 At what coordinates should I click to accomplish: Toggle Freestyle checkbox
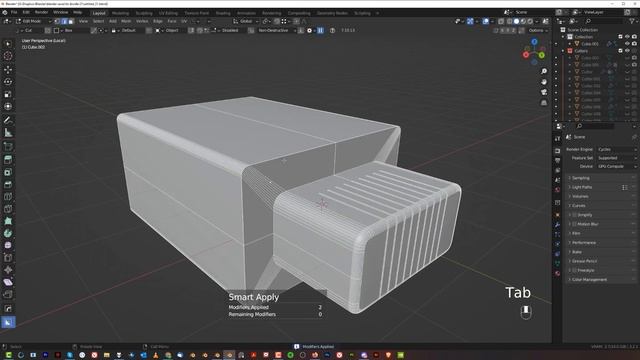click(575, 270)
